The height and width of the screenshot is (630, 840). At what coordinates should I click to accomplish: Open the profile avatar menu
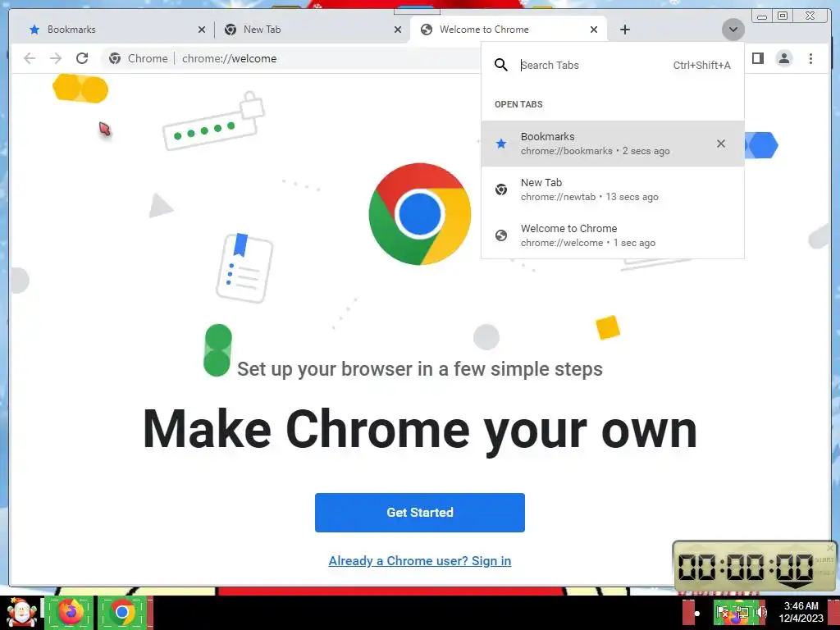click(783, 58)
